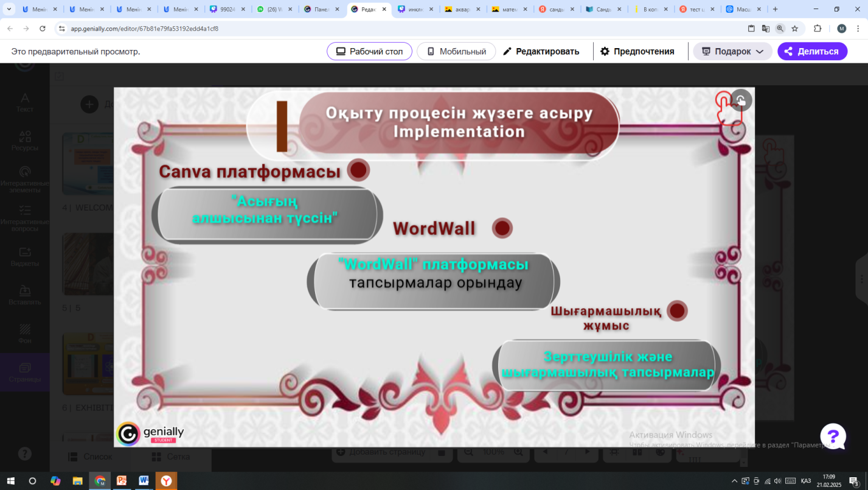
Task: Show hidden system tray icons
Action: click(x=734, y=481)
